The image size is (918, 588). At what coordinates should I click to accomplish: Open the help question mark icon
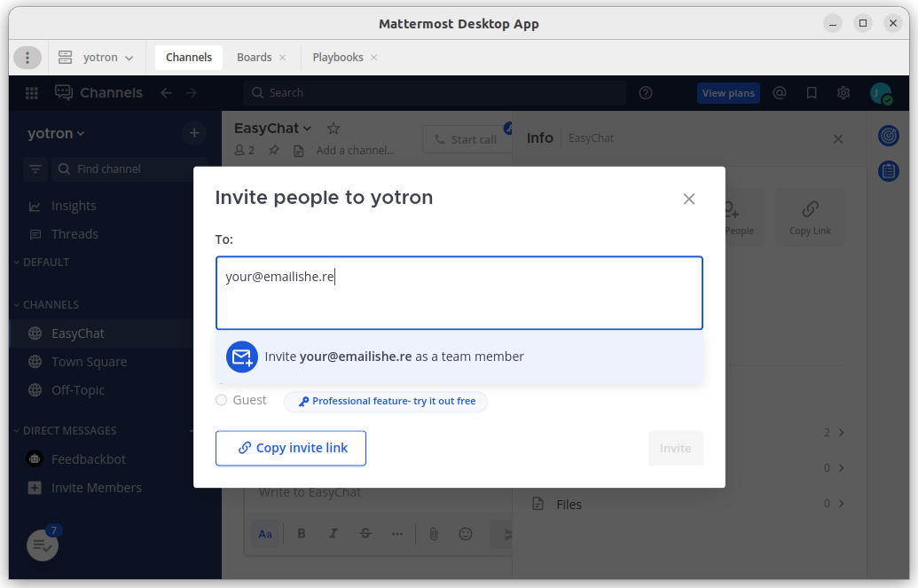(646, 92)
